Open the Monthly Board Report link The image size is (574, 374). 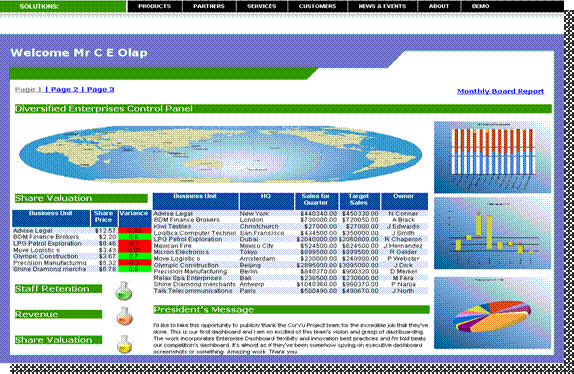(500, 91)
